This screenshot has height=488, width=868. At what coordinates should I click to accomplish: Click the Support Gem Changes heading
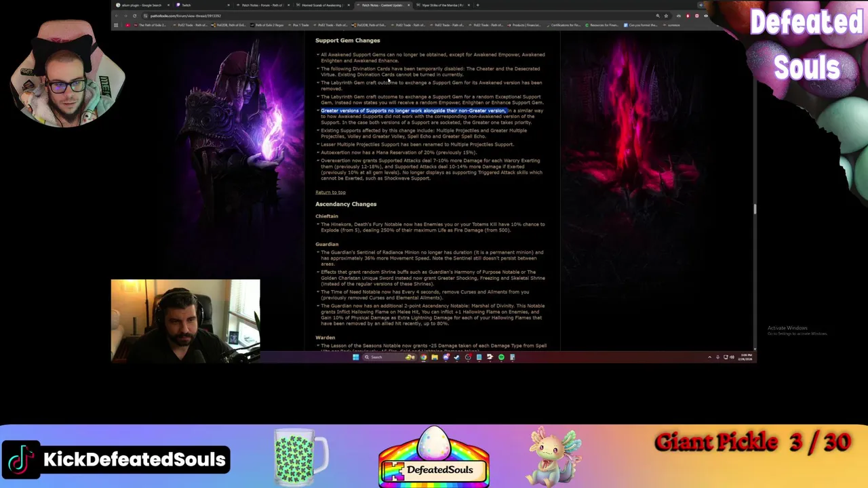point(348,41)
